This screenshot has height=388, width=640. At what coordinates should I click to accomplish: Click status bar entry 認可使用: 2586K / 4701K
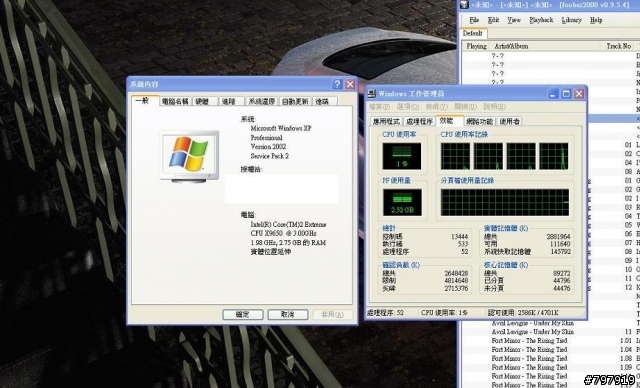pos(523,313)
